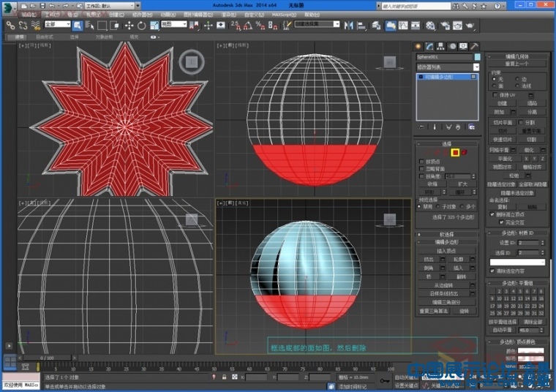Switch to the Hierarchy command panel tab
The width and height of the screenshot is (556, 392).
440,46
